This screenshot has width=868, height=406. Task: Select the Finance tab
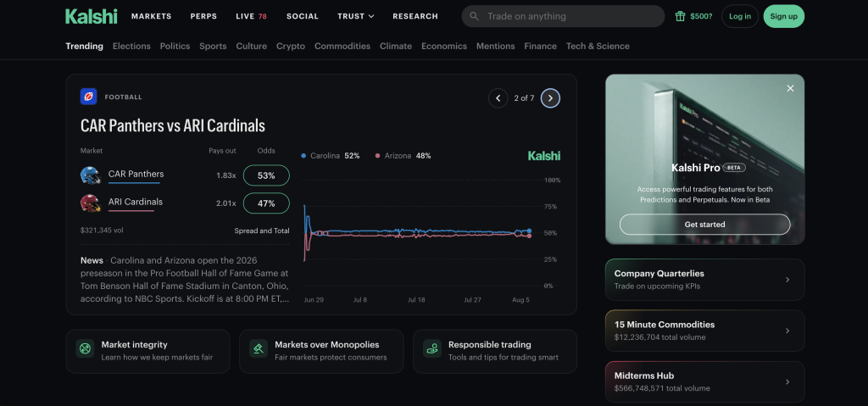(540, 46)
